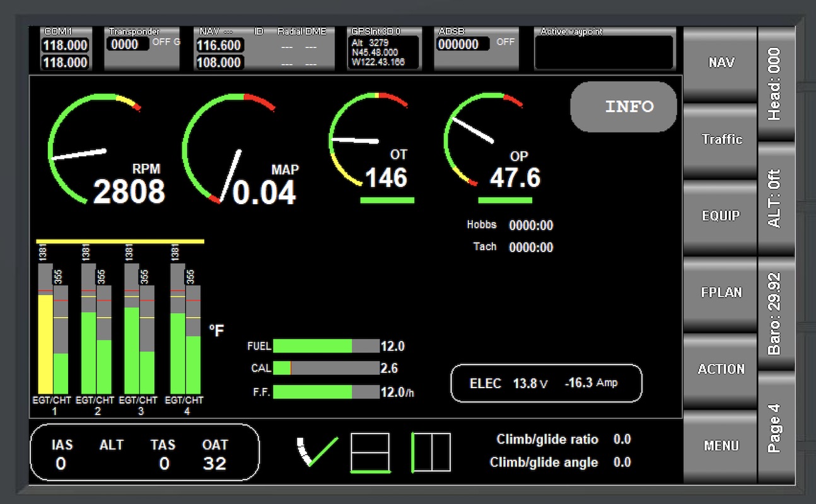Click the ADSB code 000000 field
The image size is (816, 504).
pyautogui.click(x=463, y=44)
